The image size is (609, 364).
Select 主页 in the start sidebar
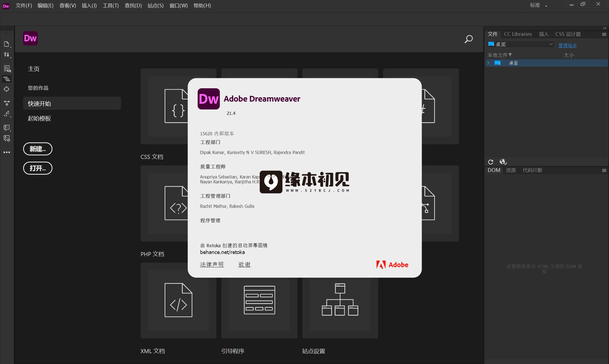[34, 69]
